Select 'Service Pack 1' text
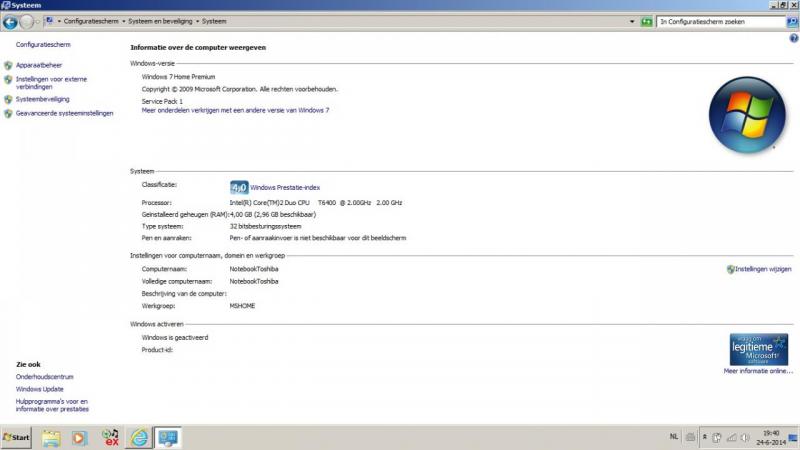This screenshot has width=800, height=450. (x=162, y=101)
